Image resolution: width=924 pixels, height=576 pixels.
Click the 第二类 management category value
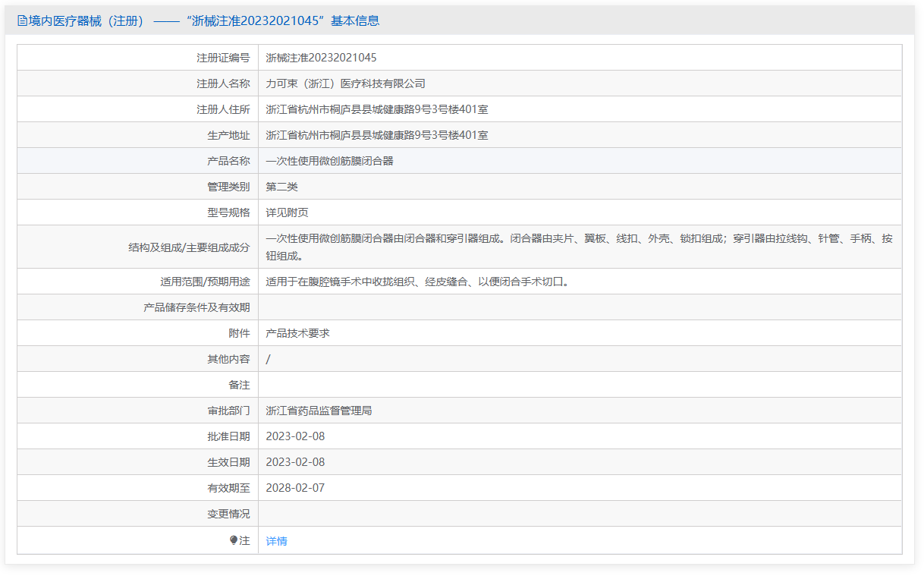pos(282,187)
